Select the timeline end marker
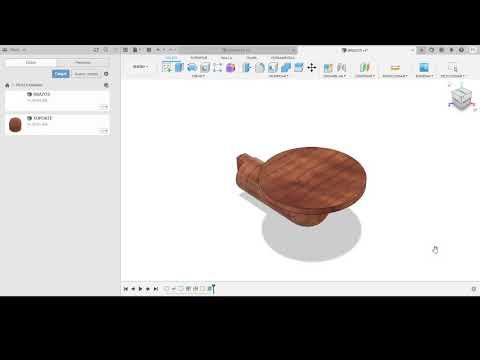This screenshot has width=480, height=360. click(x=213, y=289)
